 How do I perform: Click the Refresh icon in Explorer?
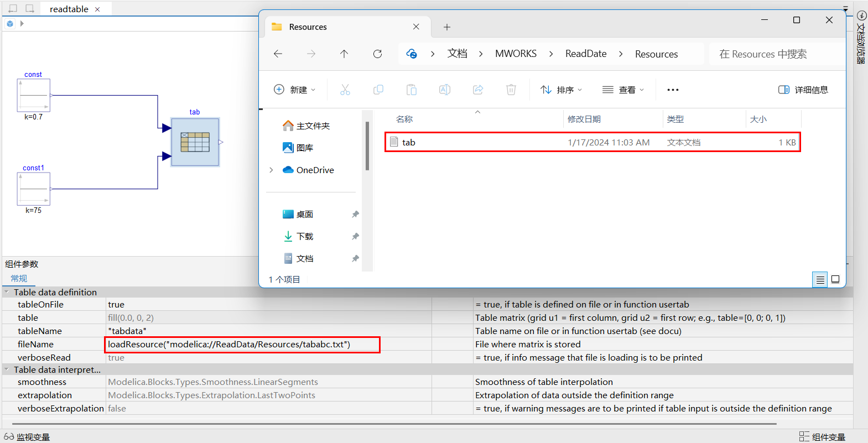[377, 54]
